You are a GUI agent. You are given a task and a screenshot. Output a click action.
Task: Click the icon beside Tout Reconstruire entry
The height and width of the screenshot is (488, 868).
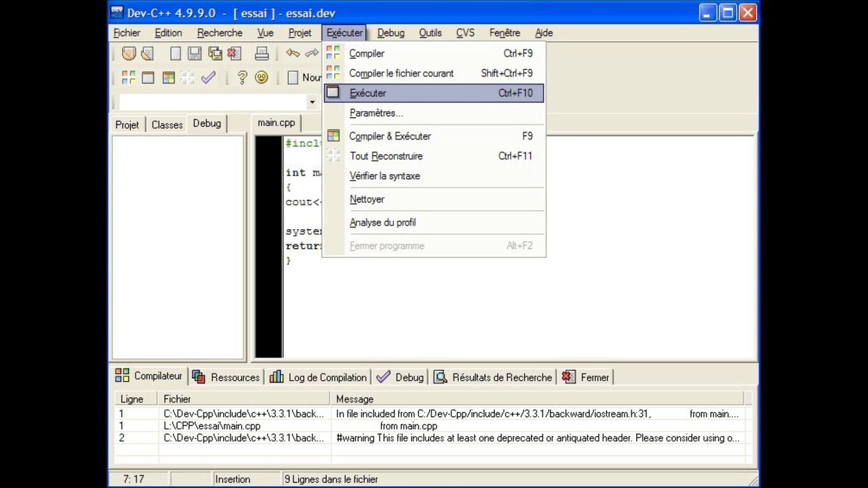click(x=333, y=156)
